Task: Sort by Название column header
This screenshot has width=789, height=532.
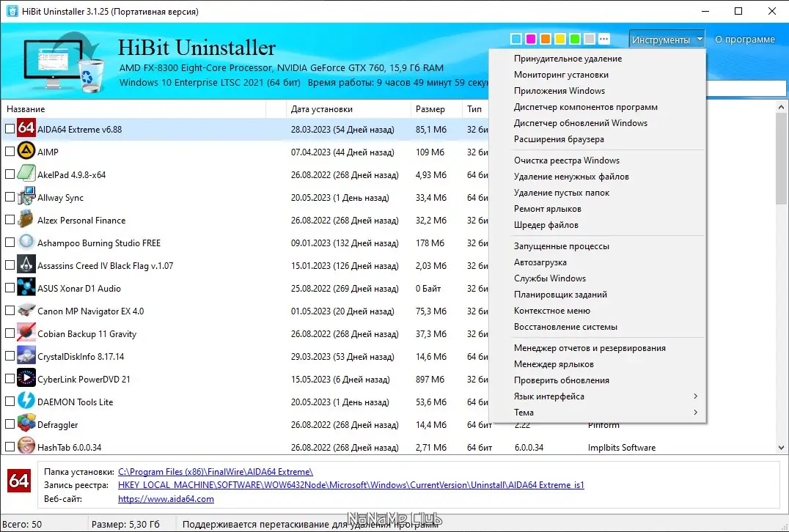Action: 134,109
